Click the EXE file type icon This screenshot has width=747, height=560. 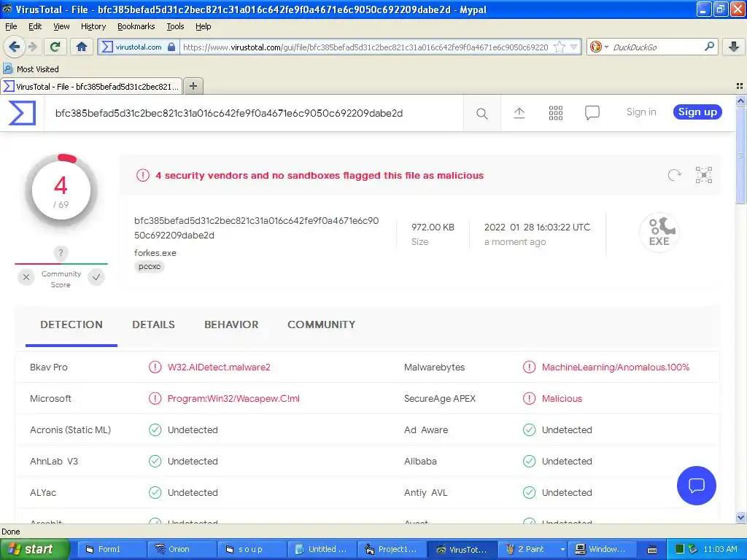659,233
